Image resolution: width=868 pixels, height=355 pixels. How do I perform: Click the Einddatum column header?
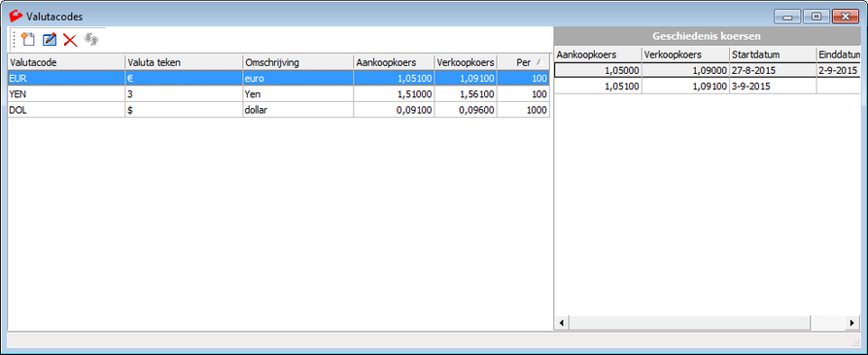tap(838, 54)
